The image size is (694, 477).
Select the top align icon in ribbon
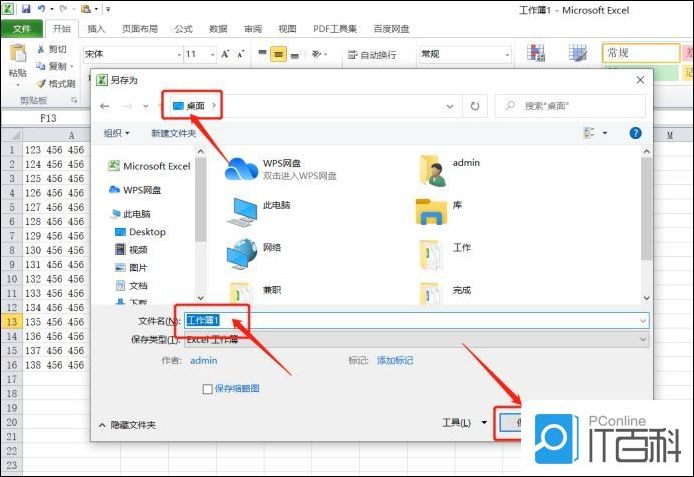coord(262,54)
